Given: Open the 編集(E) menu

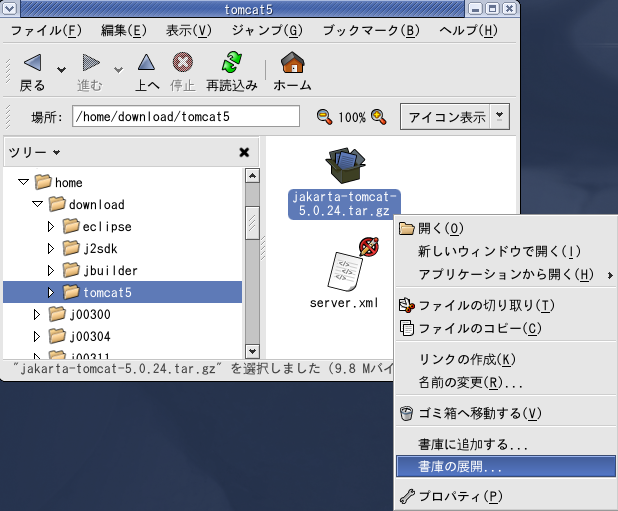Looking at the screenshot, I should 123,31.
